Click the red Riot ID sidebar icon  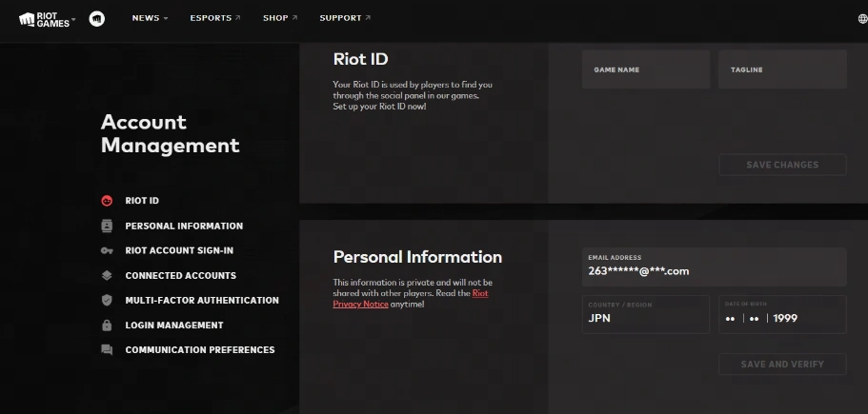tap(107, 201)
